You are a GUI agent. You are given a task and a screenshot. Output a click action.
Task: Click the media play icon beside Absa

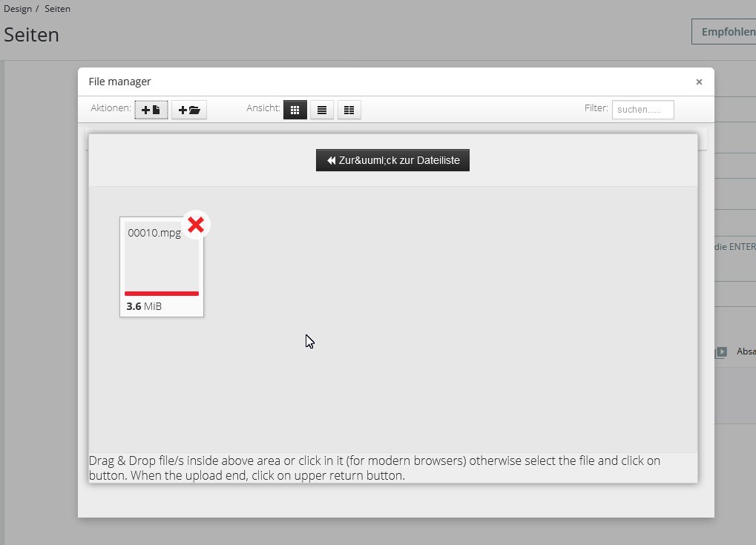[721, 352]
